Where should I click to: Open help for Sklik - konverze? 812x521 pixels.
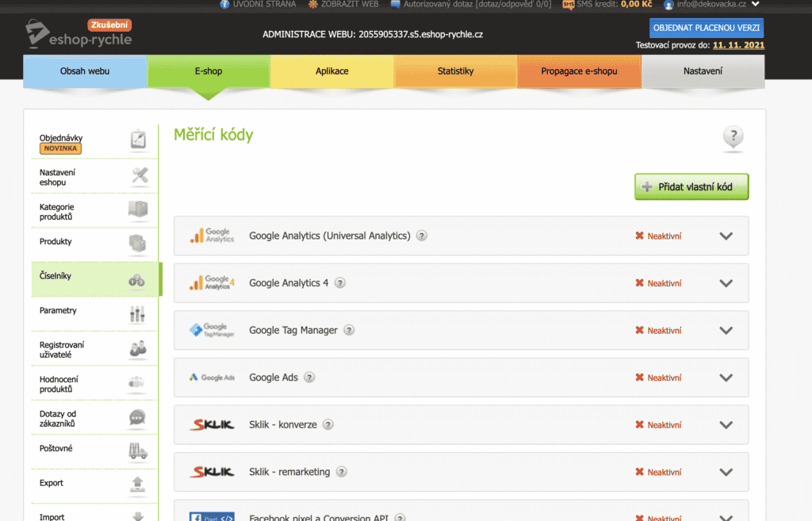pos(327,424)
